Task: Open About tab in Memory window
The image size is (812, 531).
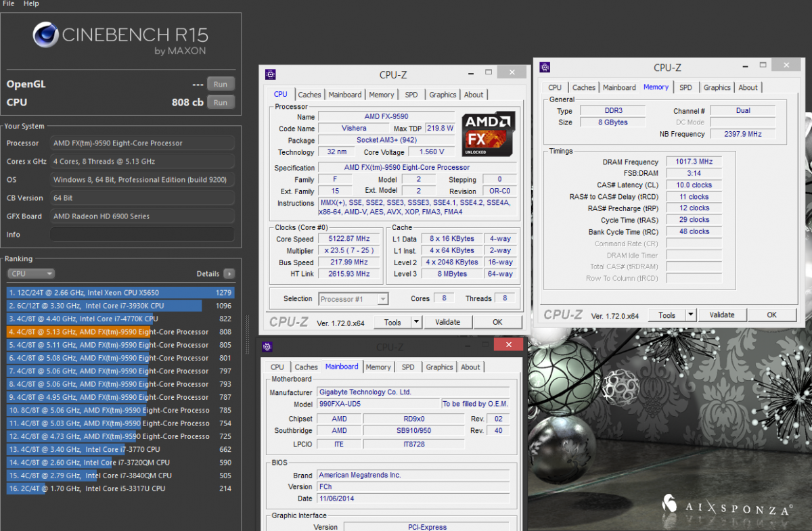Action: coord(748,87)
